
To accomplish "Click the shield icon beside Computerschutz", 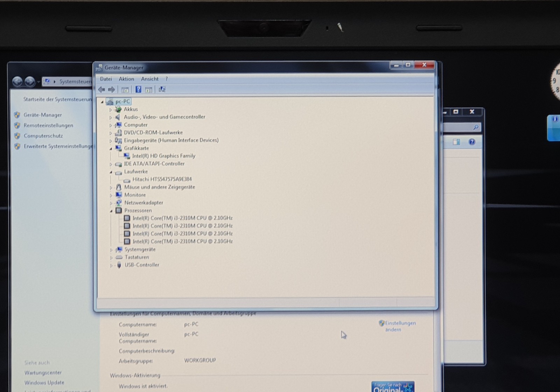I will (17, 136).
